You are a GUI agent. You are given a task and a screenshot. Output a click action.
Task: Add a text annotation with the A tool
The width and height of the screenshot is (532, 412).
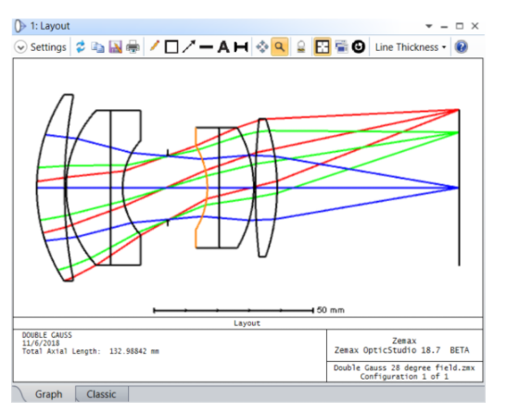click(223, 47)
